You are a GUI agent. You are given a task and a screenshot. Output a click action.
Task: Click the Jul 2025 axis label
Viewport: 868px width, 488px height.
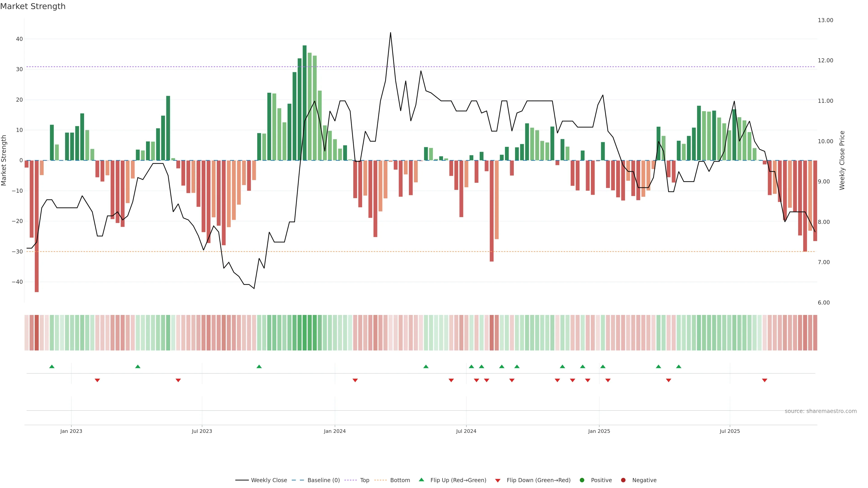click(x=729, y=431)
